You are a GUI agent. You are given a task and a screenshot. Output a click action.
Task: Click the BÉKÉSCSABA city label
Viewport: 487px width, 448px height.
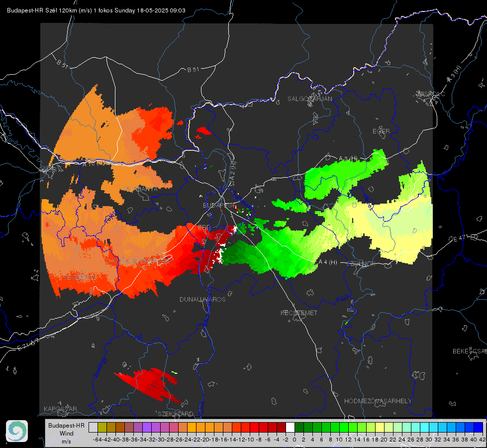(x=470, y=351)
